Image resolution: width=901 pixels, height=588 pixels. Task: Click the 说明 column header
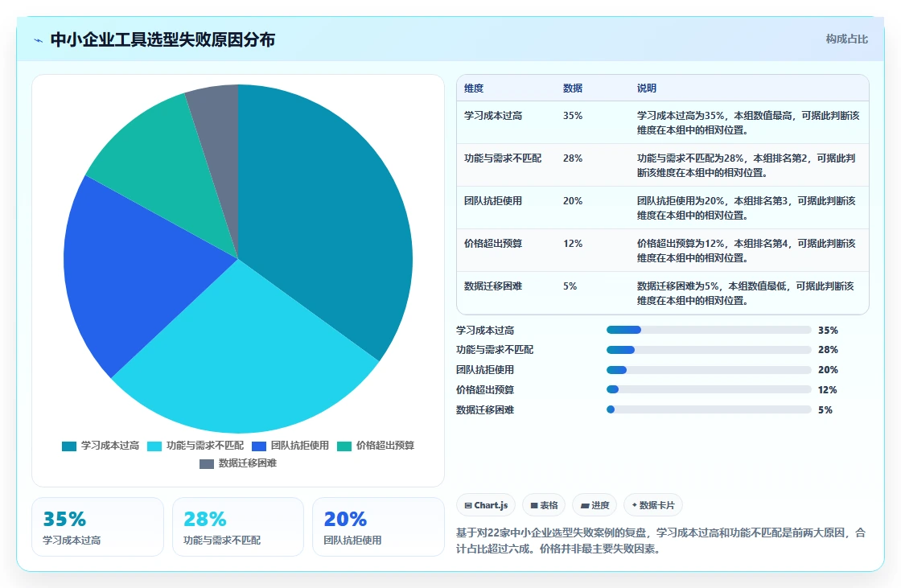647,88
